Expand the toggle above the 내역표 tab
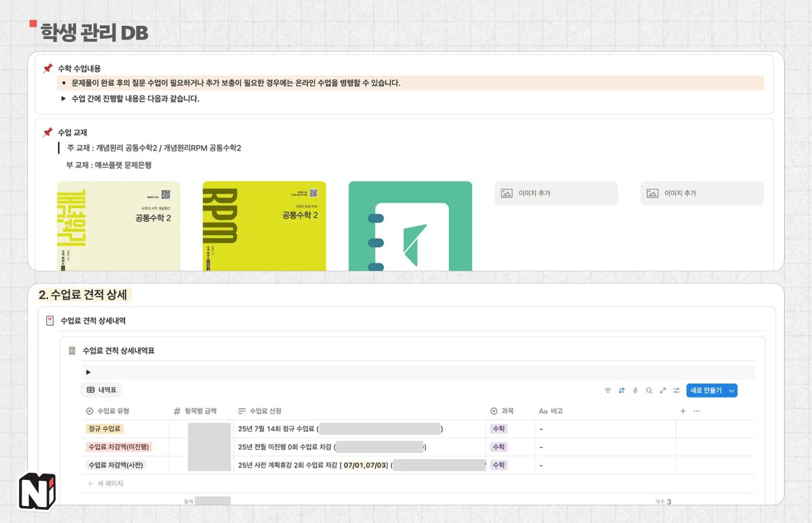This screenshot has width=812, height=523. tap(88, 372)
